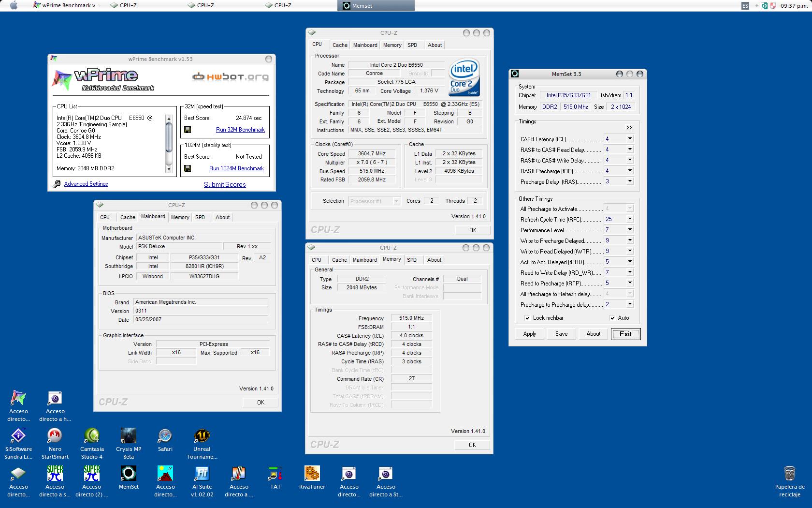Click the Memset item in the taskbar
This screenshot has height=508, width=812.
(376, 5)
